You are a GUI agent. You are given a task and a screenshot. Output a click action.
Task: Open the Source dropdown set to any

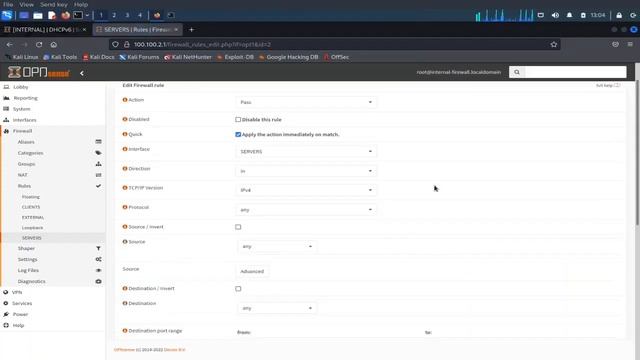[x=277, y=247]
